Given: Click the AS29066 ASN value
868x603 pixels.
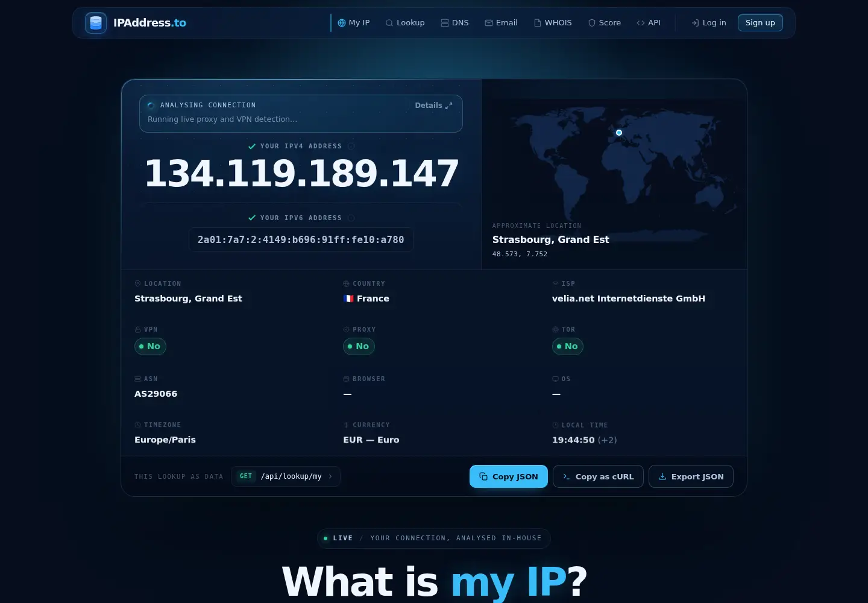Looking at the screenshot, I should [x=156, y=394].
